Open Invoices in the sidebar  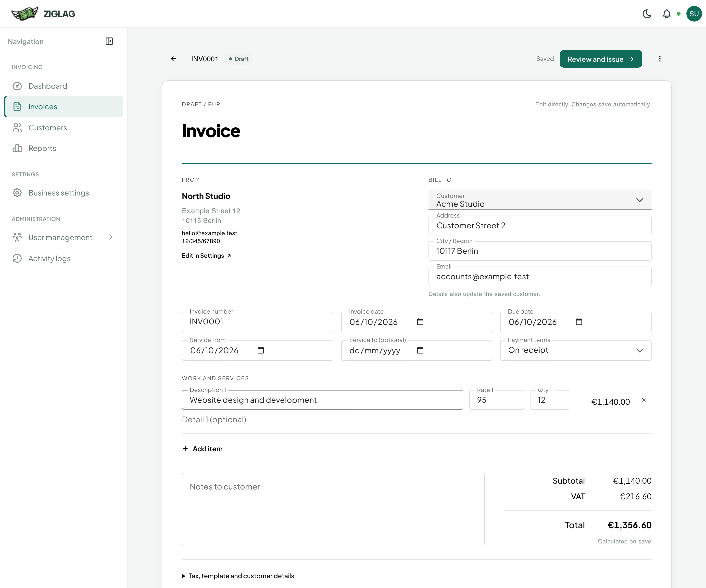63,107
